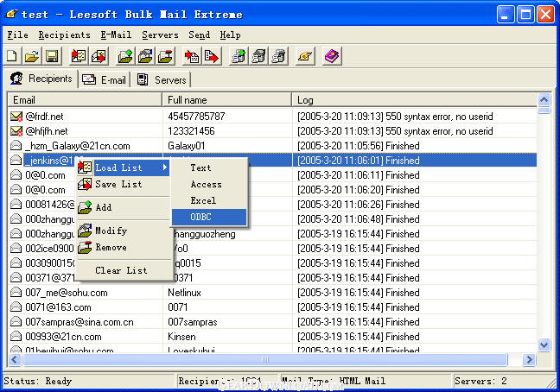Click the horizontal scrollbar left arrow
The width and height of the screenshot is (560, 392).
pyautogui.click(x=14, y=359)
